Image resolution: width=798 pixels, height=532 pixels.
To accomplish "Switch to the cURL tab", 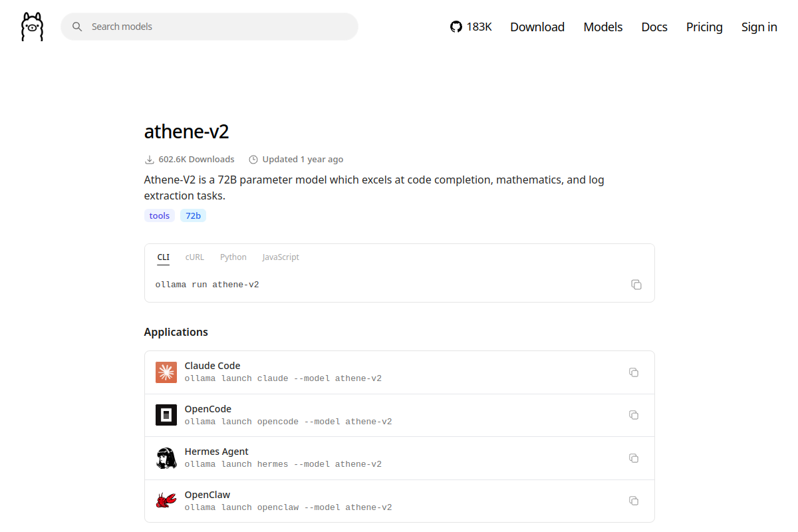I will 195,257.
